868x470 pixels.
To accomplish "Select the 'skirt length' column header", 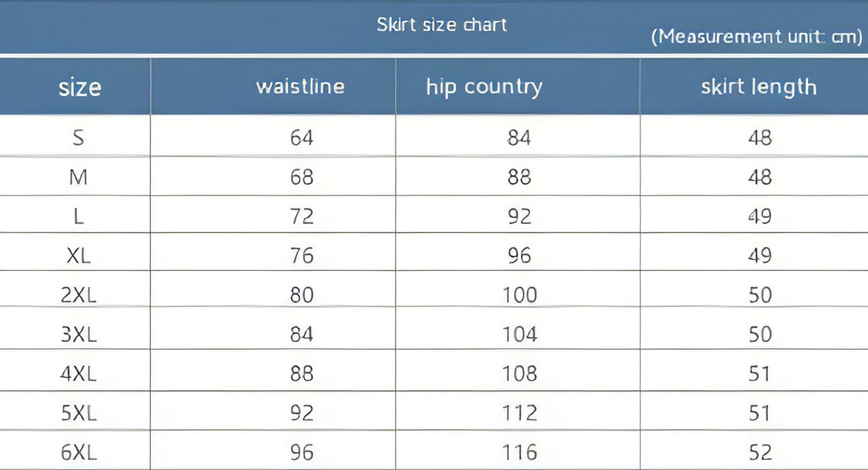I will point(759,88).
